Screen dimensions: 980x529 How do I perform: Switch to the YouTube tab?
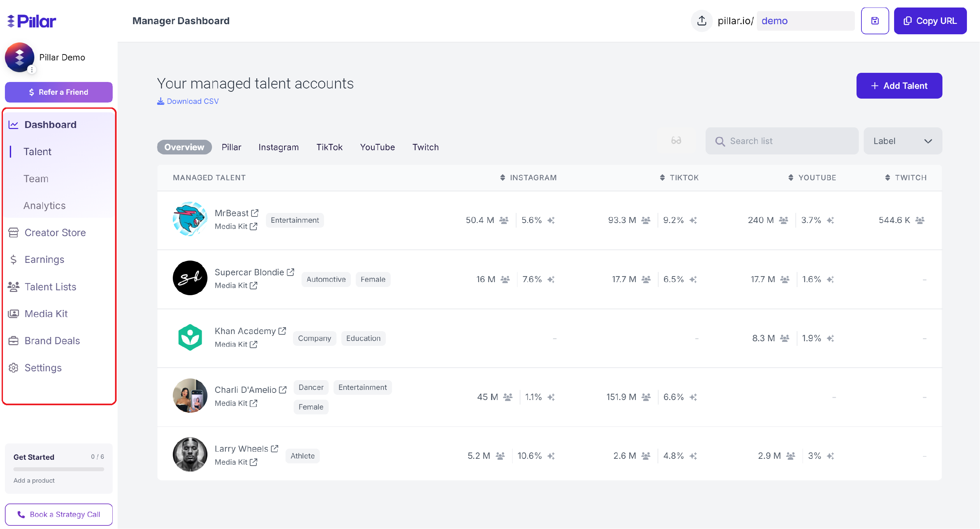point(377,147)
